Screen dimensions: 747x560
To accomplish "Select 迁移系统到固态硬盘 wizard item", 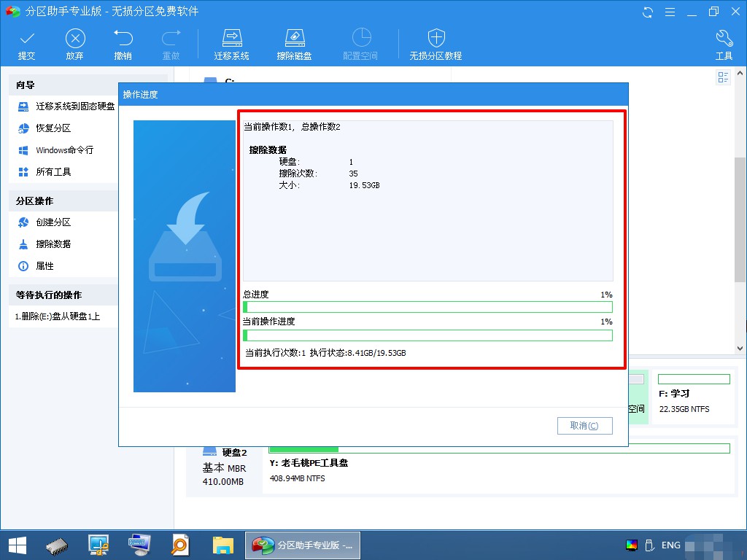I will (66, 106).
